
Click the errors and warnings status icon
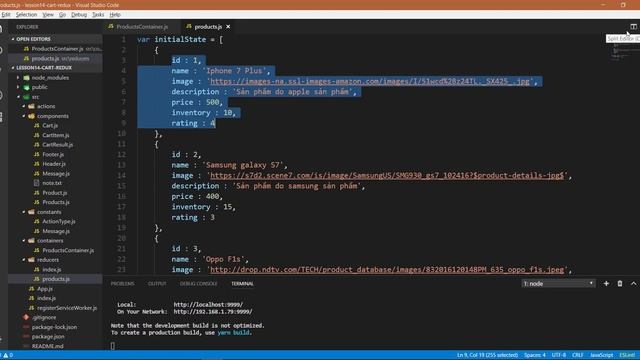pyautogui.click(x=8, y=355)
